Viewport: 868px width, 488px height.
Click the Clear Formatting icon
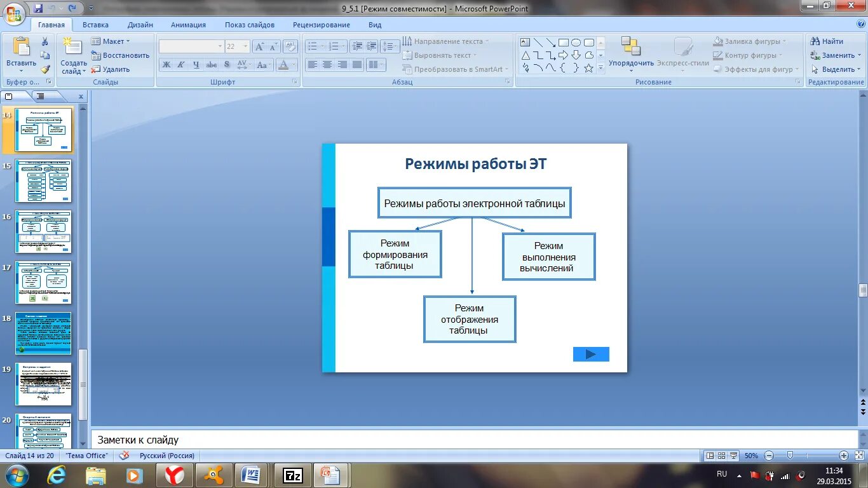coord(290,46)
